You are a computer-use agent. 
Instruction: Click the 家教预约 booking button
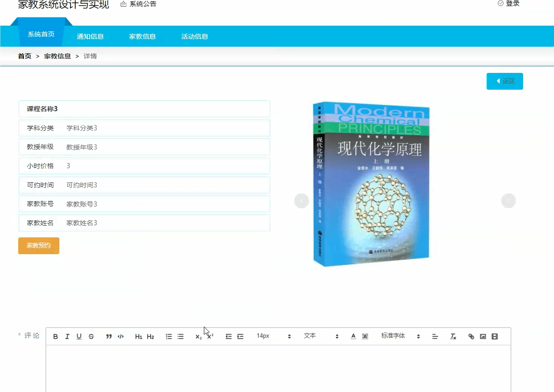tap(39, 245)
